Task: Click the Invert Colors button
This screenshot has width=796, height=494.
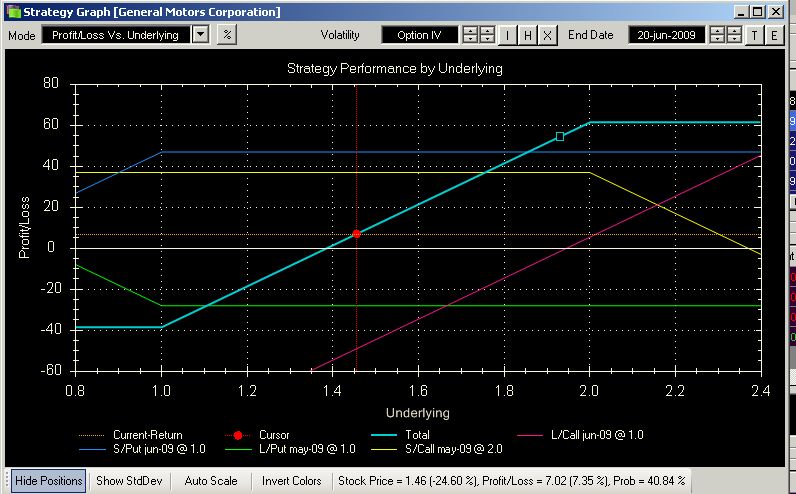Action: [292, 480]
